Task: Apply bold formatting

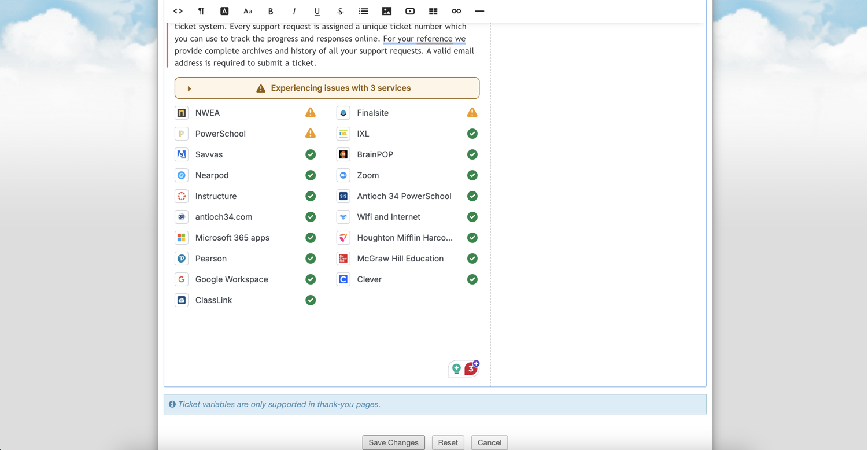Action: pyautogui.click(x=271, y=11)
